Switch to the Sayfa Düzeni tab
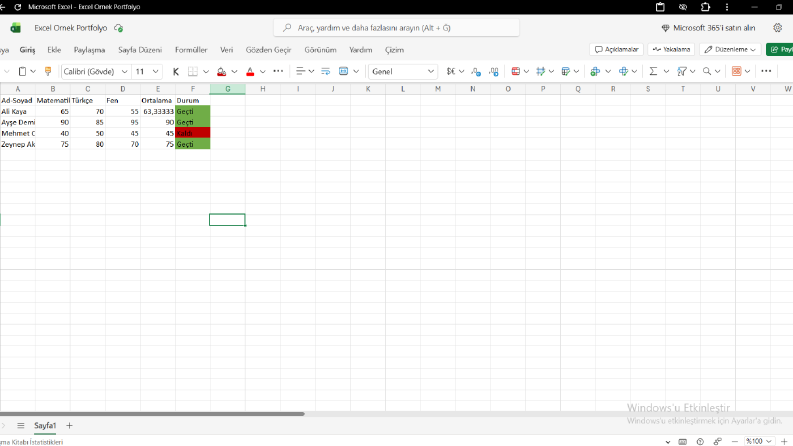The height and width of the screenshot is (446, 793). pos(140,50)
